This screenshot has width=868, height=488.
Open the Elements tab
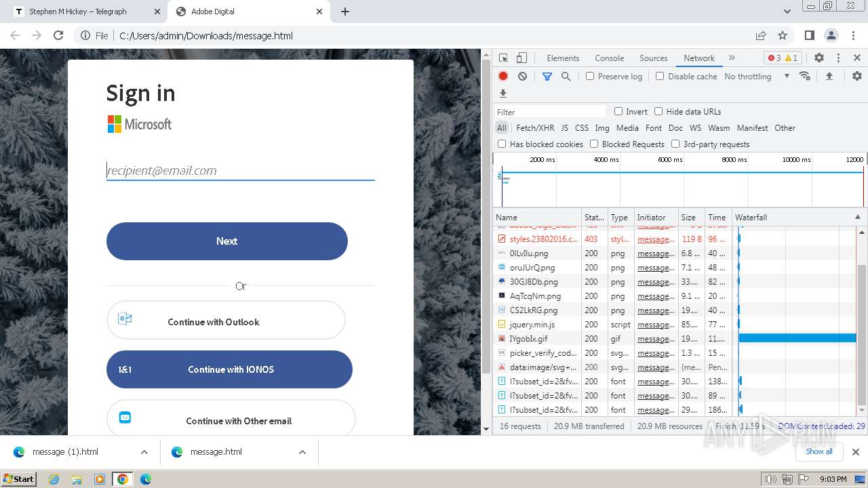point(563,58)
